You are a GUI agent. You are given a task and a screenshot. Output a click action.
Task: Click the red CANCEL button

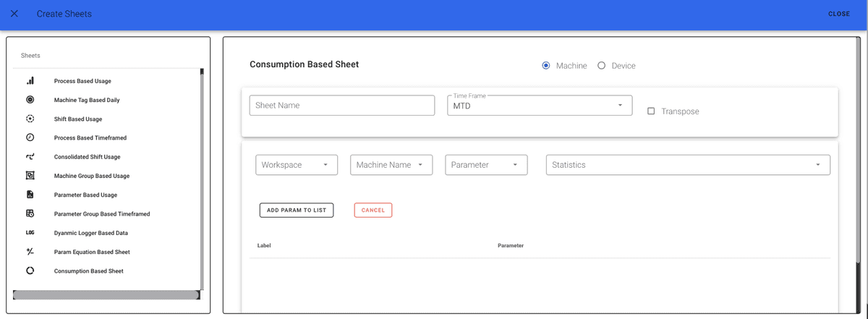(373, 210)
